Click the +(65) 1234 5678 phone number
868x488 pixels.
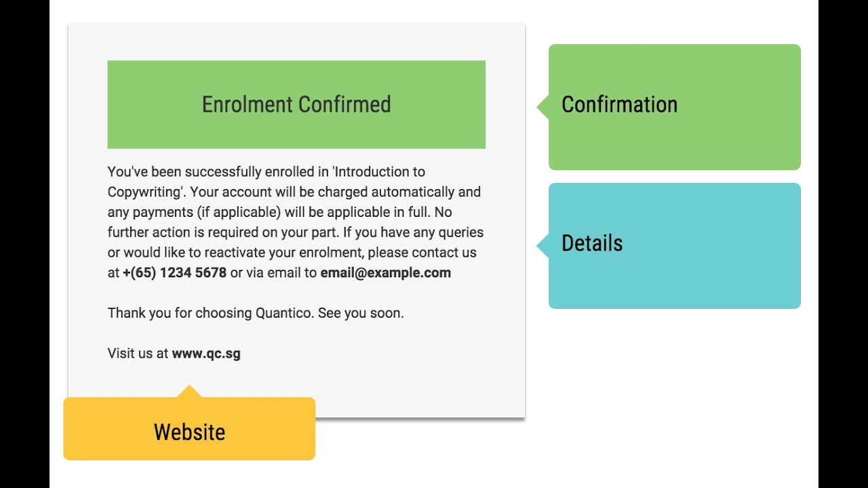174,272
